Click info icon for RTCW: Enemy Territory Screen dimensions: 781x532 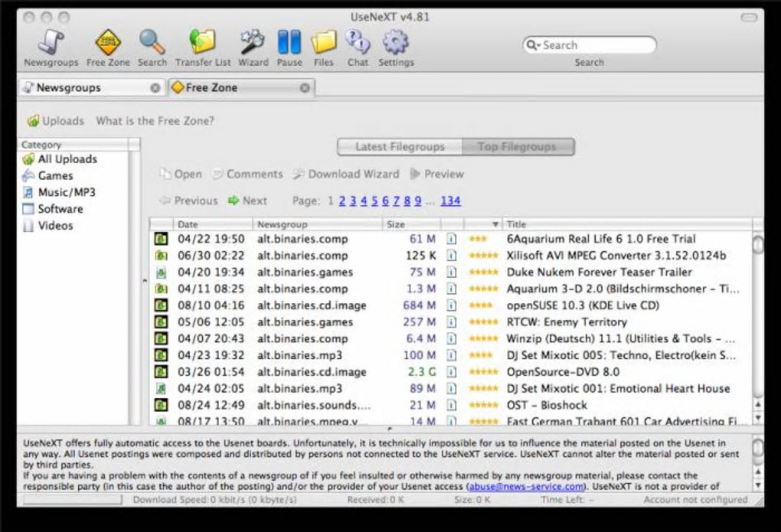[451, 322]
